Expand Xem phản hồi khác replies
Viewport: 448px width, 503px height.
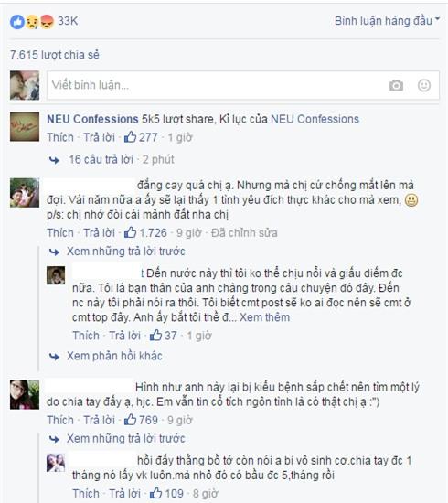point(114,356)
